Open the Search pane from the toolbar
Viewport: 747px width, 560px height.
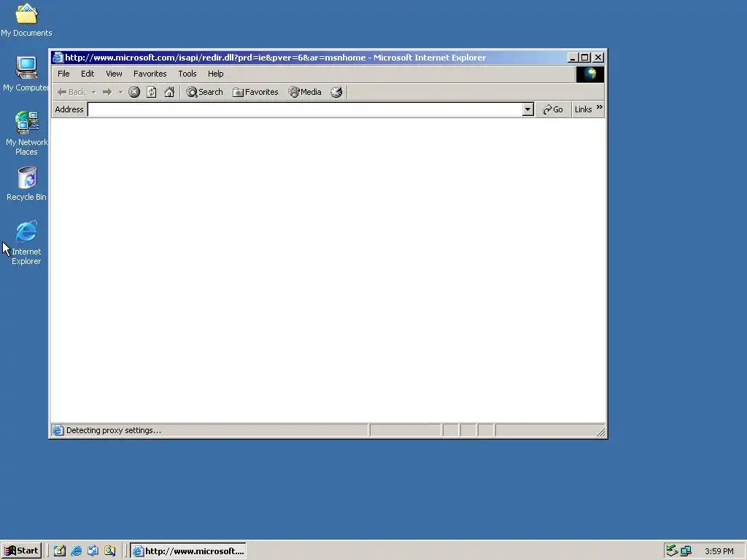204,92
